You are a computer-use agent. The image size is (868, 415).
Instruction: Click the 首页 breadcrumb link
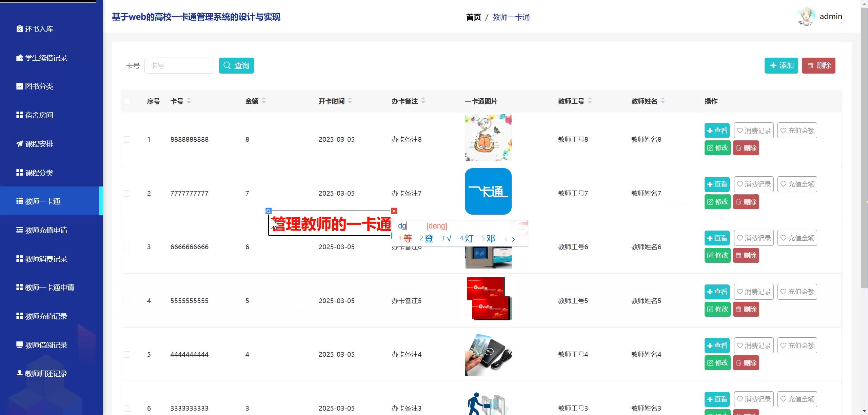pyautogui.click(x=473, y=17)
